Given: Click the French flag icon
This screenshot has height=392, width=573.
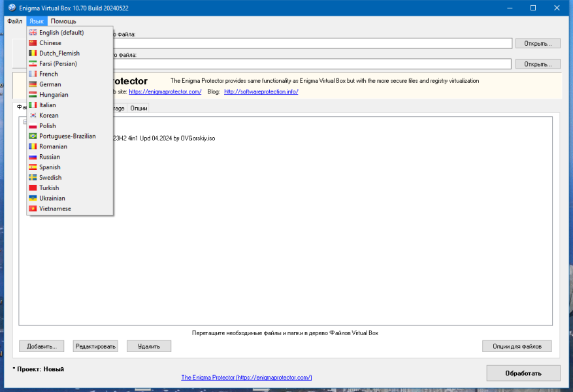Looking at the screenshot, I should [x=33, y=74].
